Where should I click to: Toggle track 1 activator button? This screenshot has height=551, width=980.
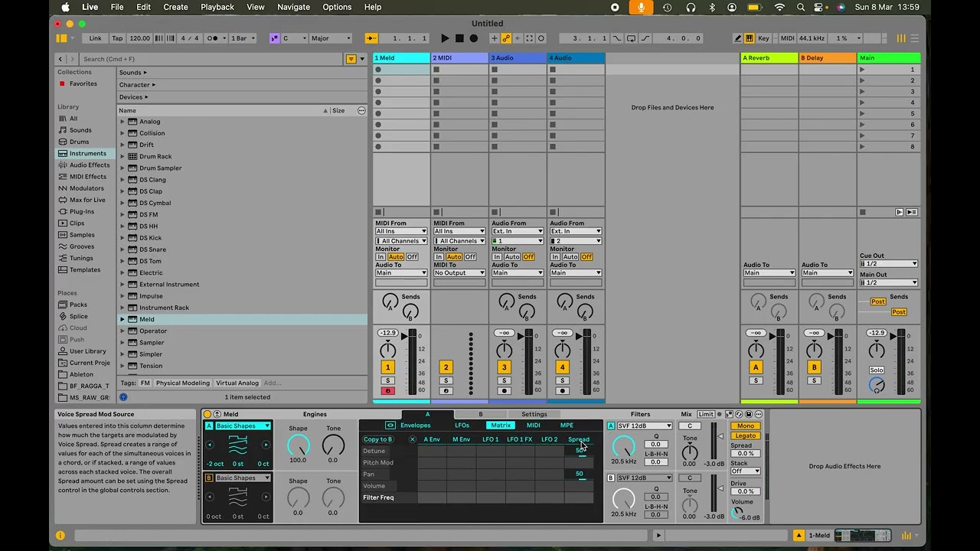[x=387, y=367]
